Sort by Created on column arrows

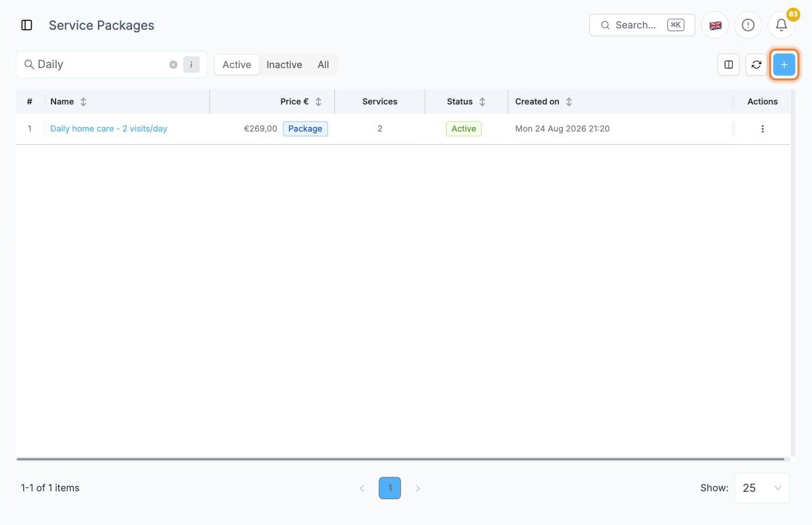point(569,102)
